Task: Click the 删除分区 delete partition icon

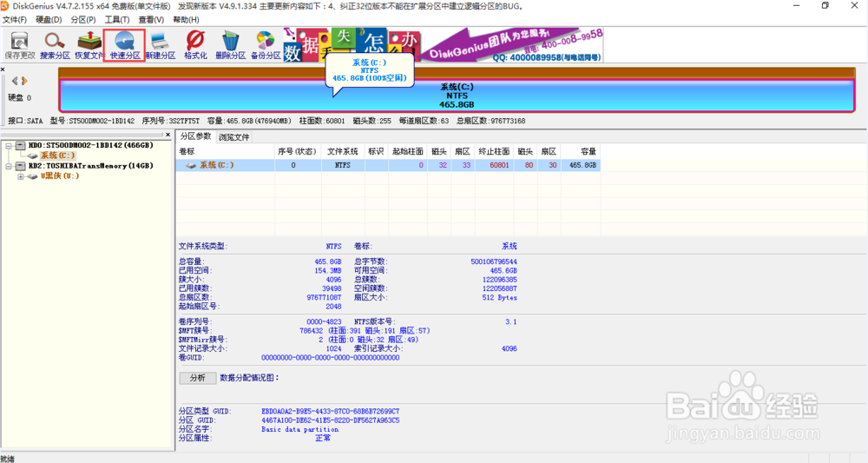Action: coord(230,45)
